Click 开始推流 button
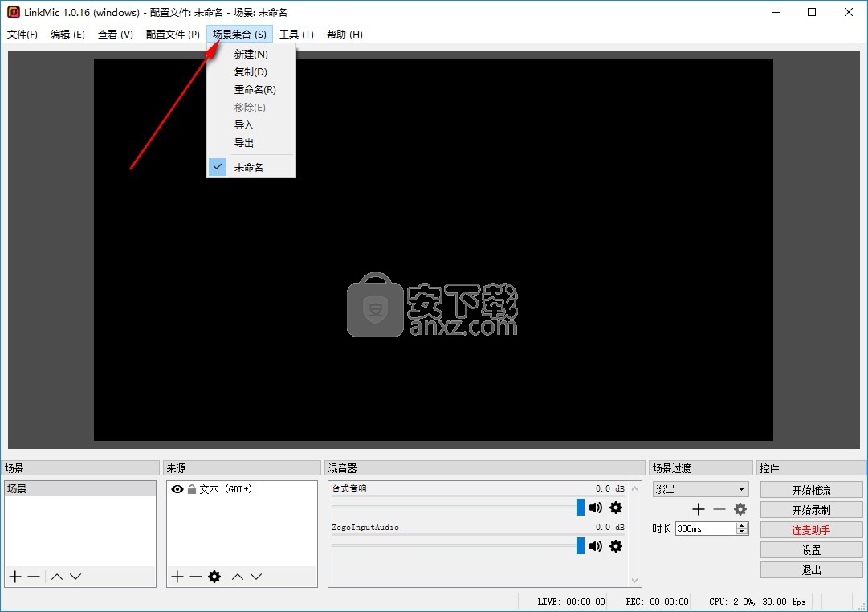The image size is (868, 612). [812, 490]
